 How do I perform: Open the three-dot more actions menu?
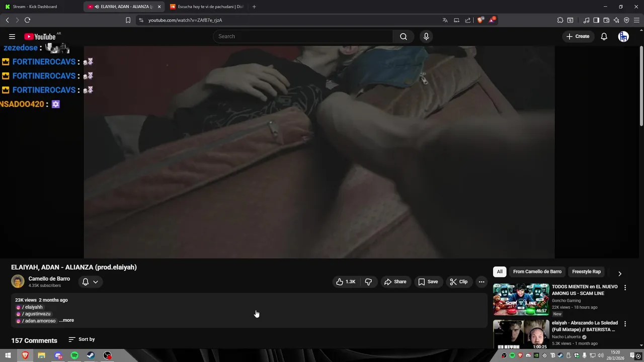pos(481,282)
